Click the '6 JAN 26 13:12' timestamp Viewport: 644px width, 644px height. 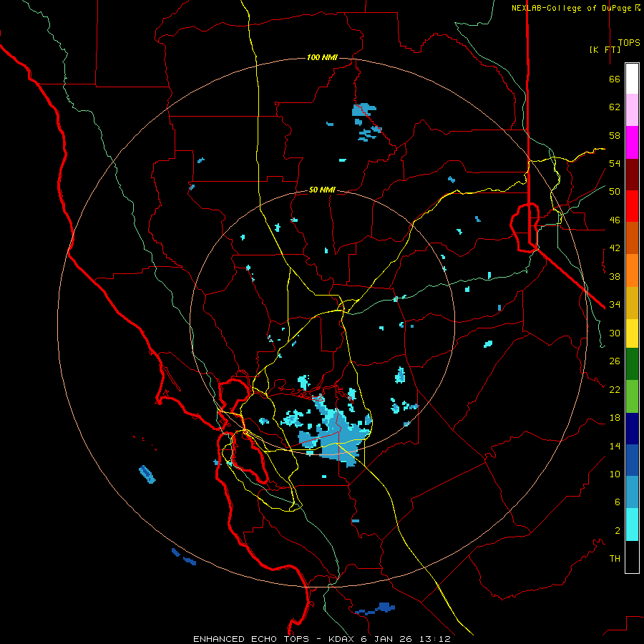click(406, 639)
